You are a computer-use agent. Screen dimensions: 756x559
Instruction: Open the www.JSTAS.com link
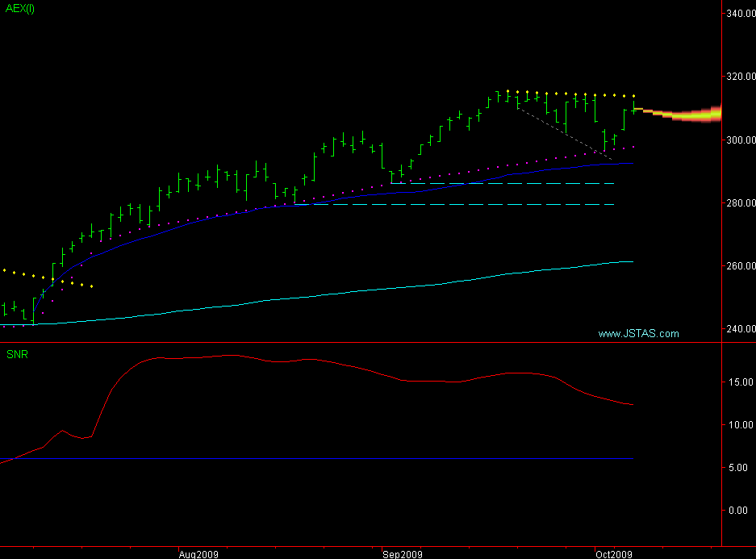coord(638,333)
